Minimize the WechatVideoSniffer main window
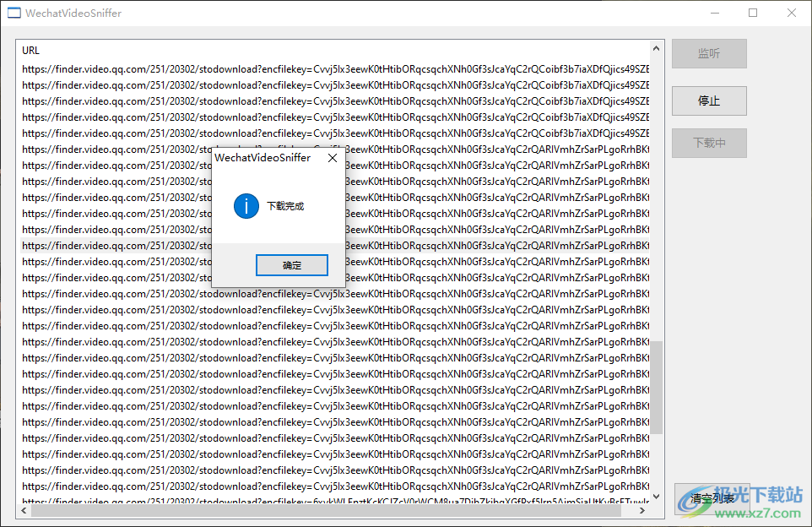This screenshot has width=812, height=527. click(715, 13)
